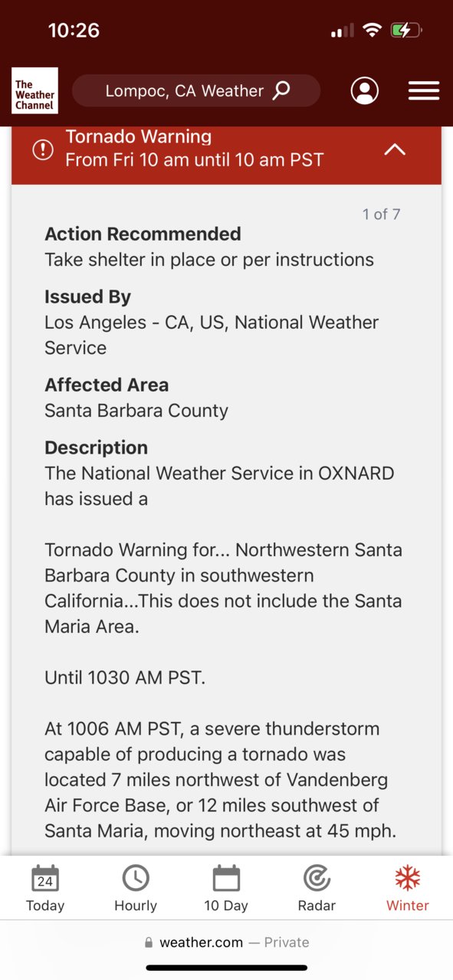The width and height of the screenshot is (453, 980).
Task: Click the Lompoc, CA Weather search field
Action: point(196,90)
